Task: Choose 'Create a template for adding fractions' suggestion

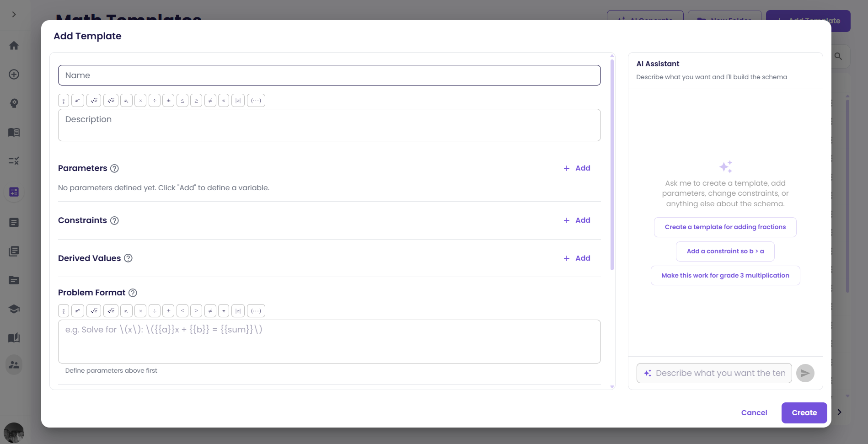Action: tap(725, 227)
